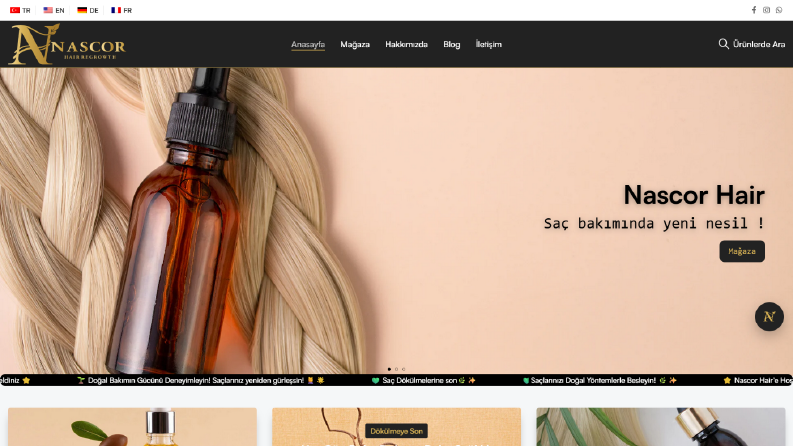The image size is (793, 446).
Task: Click Ürünlerde Ara search field
Action: (x=759, y=44)
